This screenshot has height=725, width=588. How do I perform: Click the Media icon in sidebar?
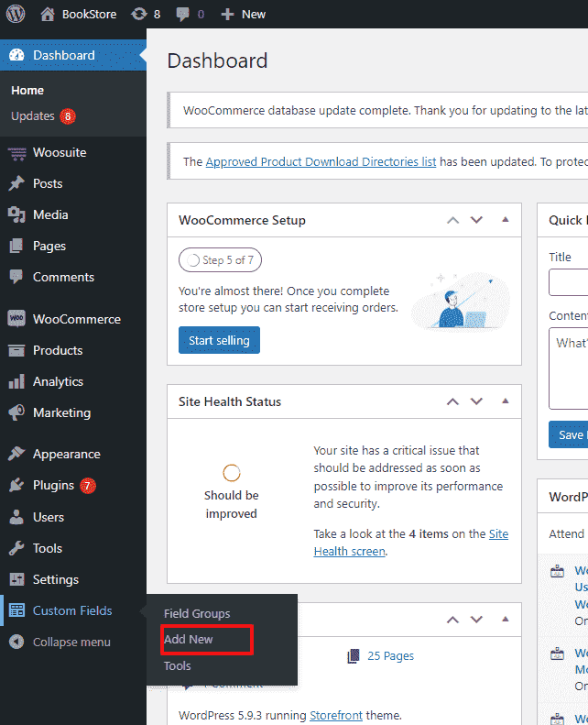[16, 214]
